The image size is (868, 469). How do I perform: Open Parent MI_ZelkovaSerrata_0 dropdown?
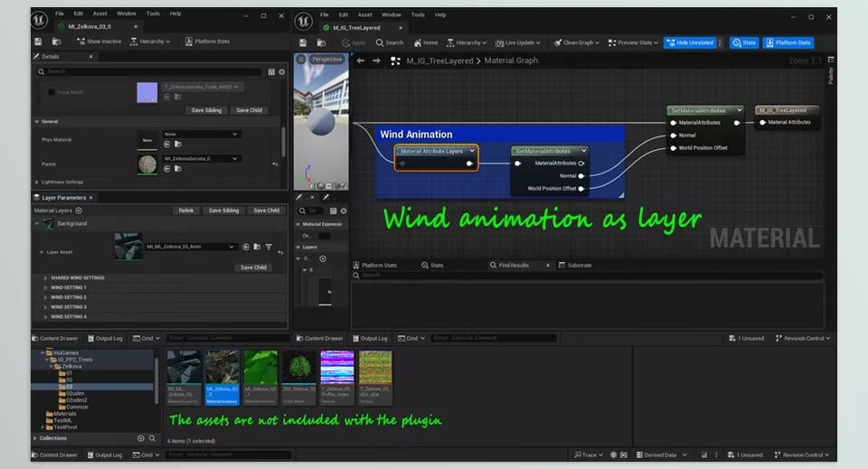coord(201,159)
